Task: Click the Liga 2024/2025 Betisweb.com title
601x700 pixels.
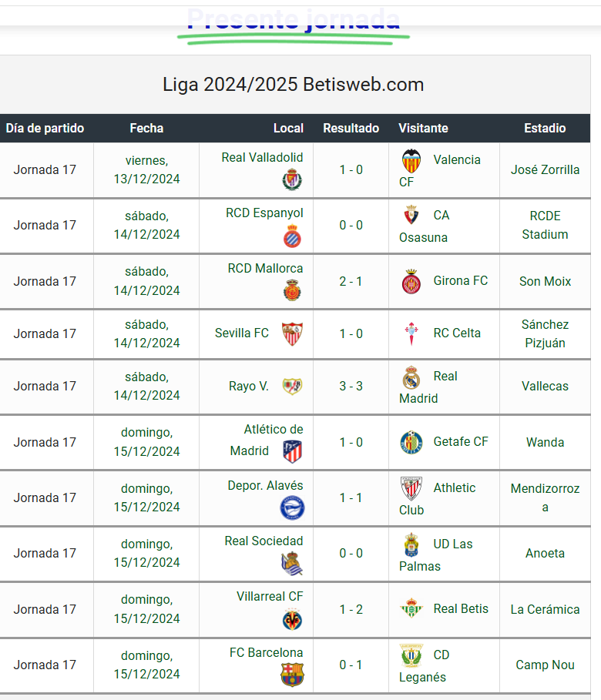Action: tap(294, 85)
